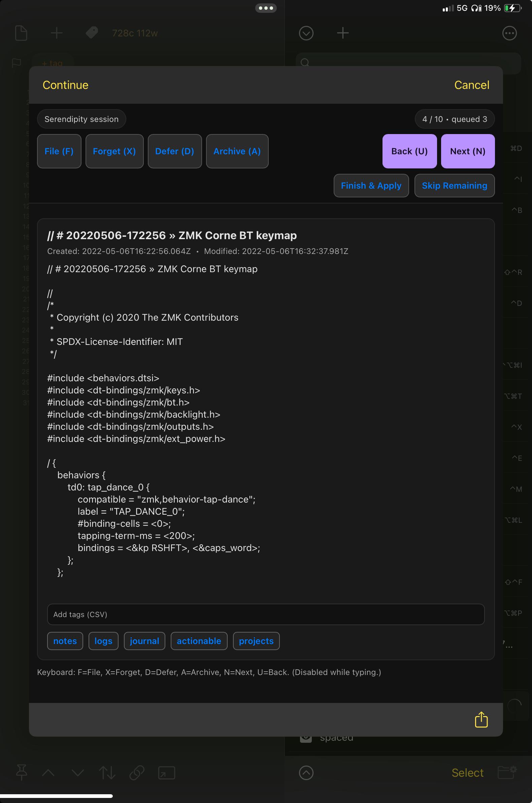Open the folder gear icon next to Select
This screenshot has width=532, height=803.
click(507, 772)
